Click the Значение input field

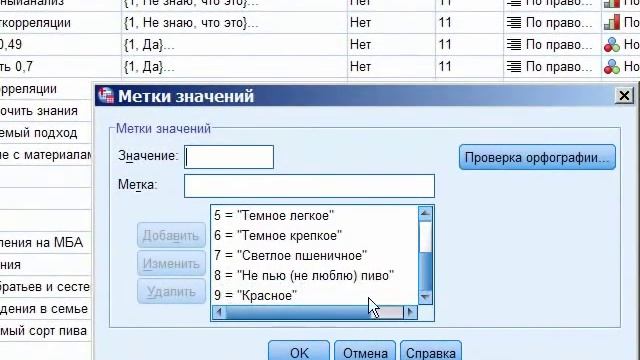pyautogui.click(x=229, y=157)
